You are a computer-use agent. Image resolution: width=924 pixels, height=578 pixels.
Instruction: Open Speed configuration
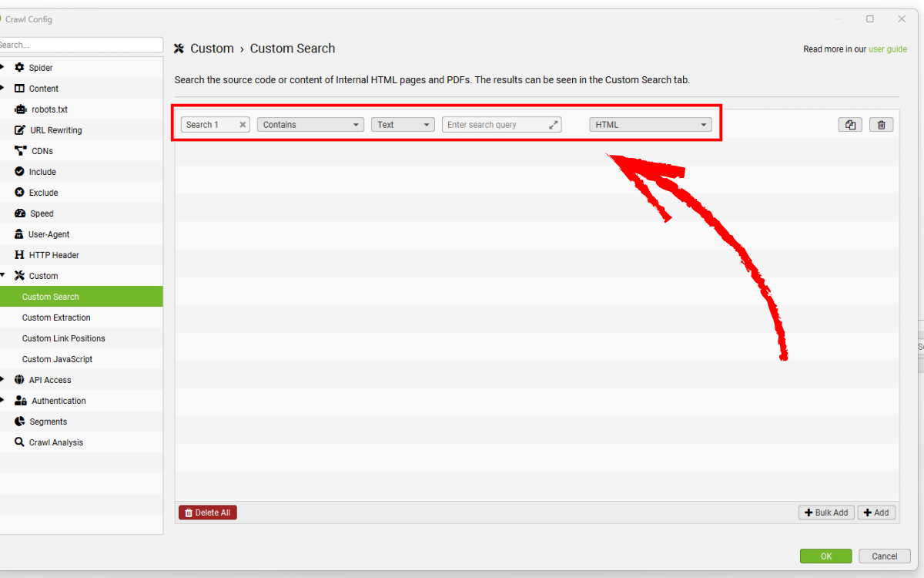(x=42, y=213)
